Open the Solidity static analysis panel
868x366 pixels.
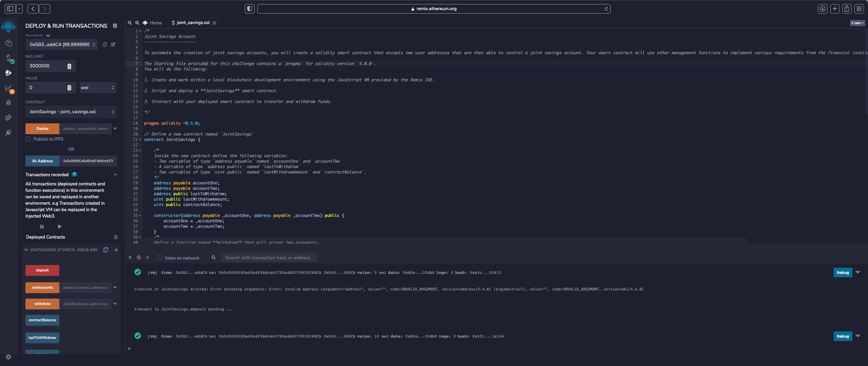8,87
